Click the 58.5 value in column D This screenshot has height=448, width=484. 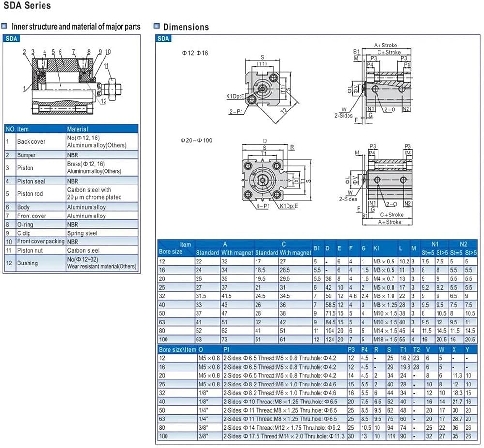point(330,305)
